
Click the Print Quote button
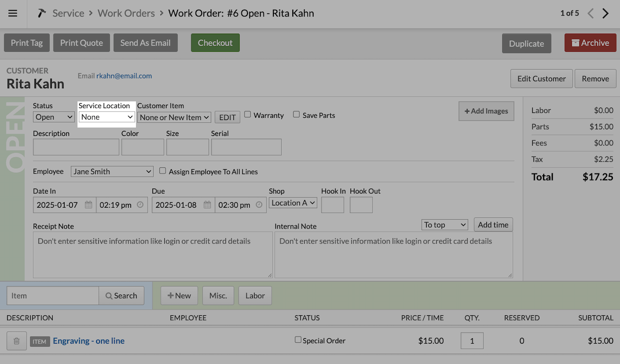click(x=81, y=43)
